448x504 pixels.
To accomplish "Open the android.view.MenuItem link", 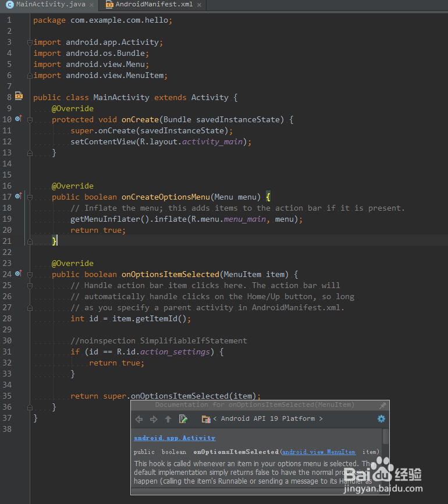I will pos(319,452).
